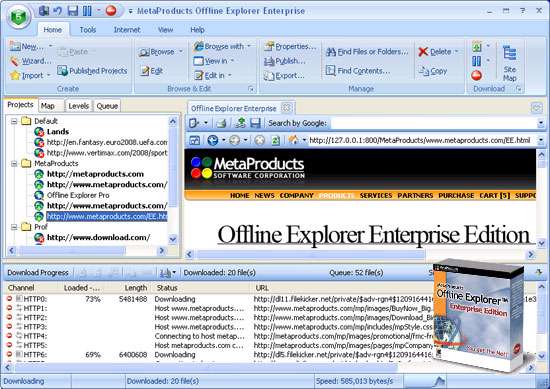Collapse the Default folder in tree

click(14, 121)
